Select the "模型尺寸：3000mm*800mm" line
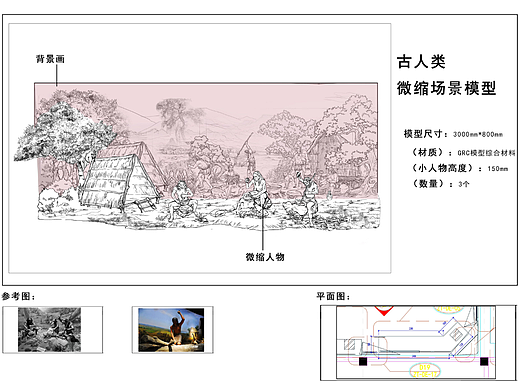Viewport: 520px width, 390px height. coord(453,134)
